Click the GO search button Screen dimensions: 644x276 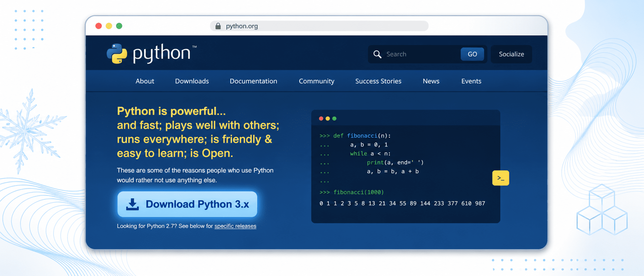pos(472,54)
